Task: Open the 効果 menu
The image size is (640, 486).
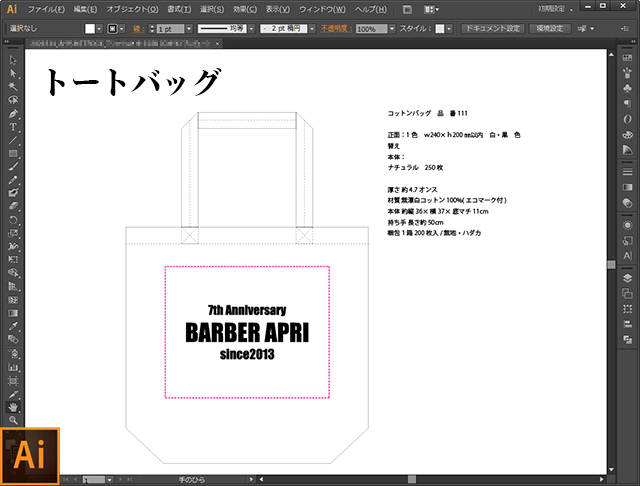Action: (245, 9)
